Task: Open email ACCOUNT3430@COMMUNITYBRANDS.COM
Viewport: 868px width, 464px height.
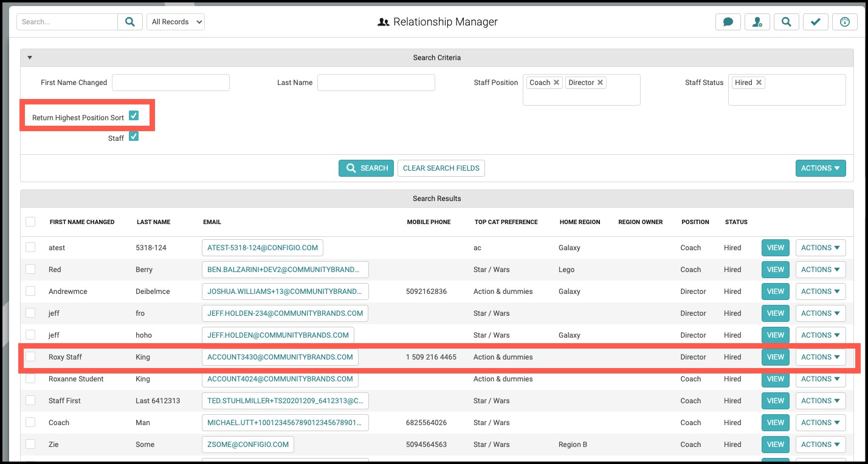Action: [x=280, y=357]
